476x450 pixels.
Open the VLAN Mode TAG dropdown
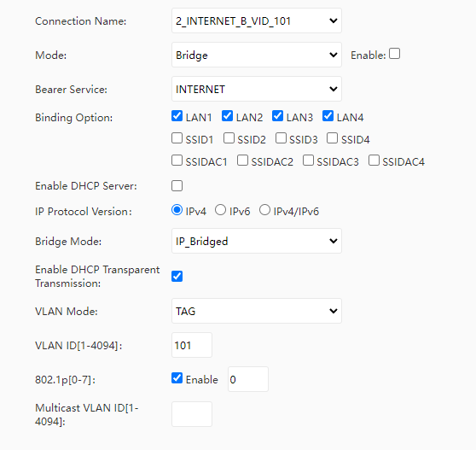[257, 311]
